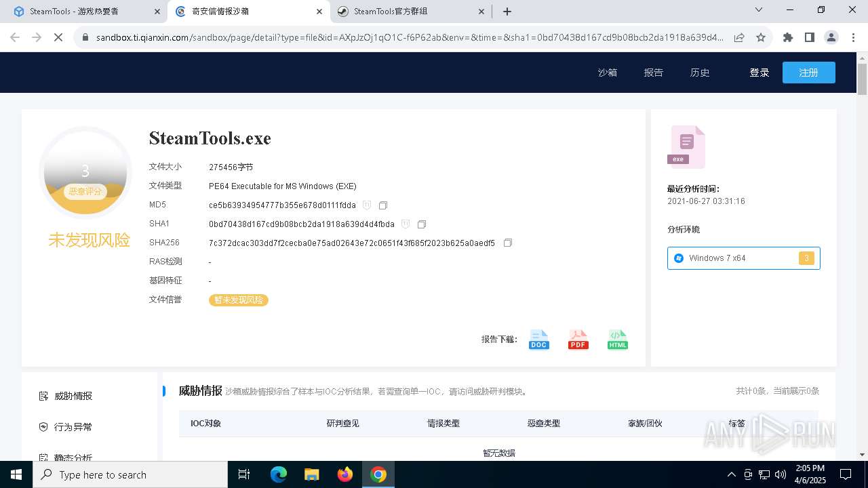Click the 家族/团伙 column header
This screenshot has height=488, width=868.
click(x=645, y=424)
